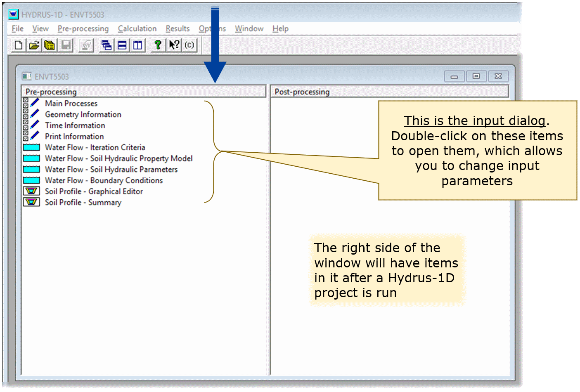Select Water Flow - Soil Hydraulic Property Model text
Screen dimensions: 580x392
point(118,158)
